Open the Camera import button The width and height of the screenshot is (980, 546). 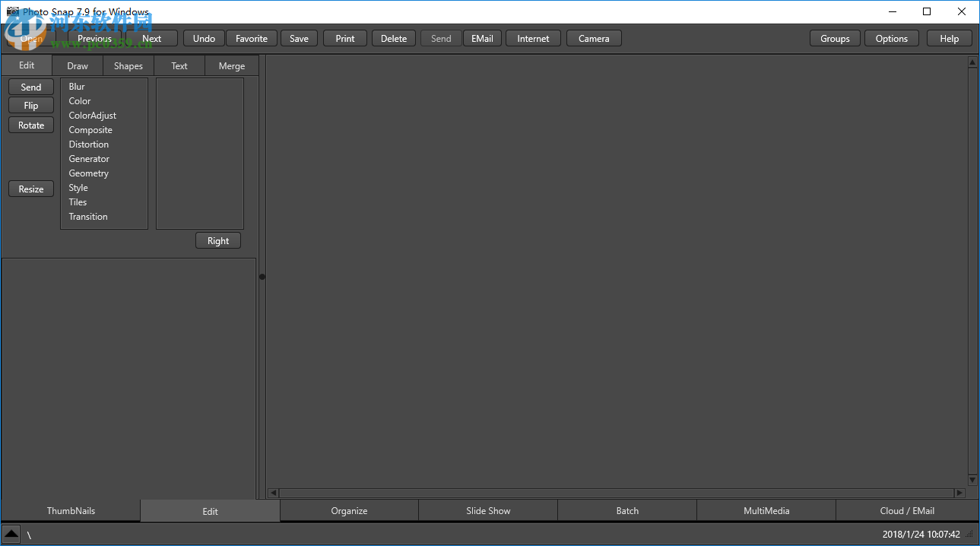(594, 39)
